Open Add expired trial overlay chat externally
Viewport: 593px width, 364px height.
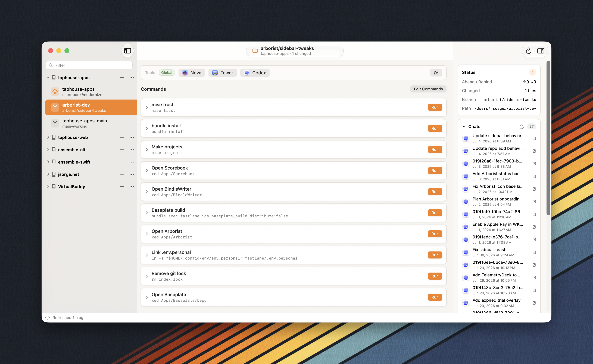pos(534,303)
